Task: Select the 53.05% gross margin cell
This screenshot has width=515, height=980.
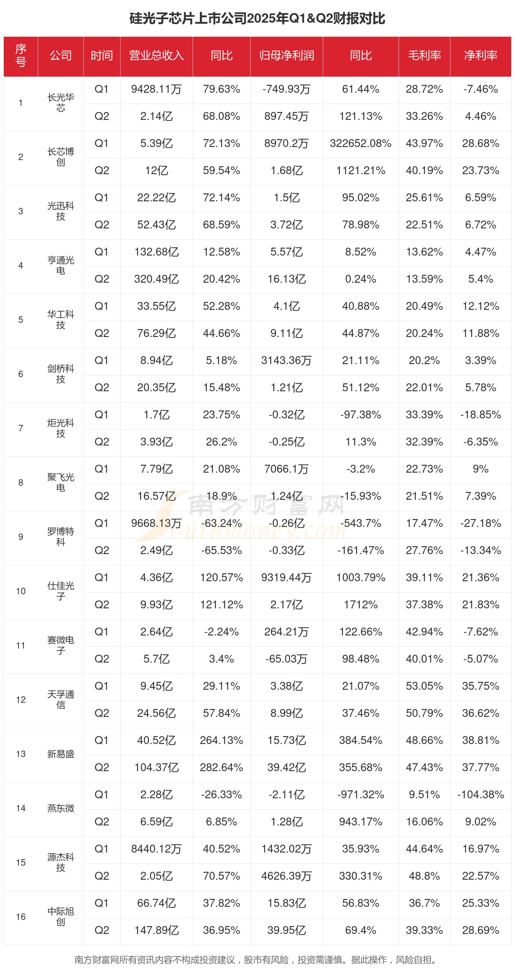Action: 424,686
